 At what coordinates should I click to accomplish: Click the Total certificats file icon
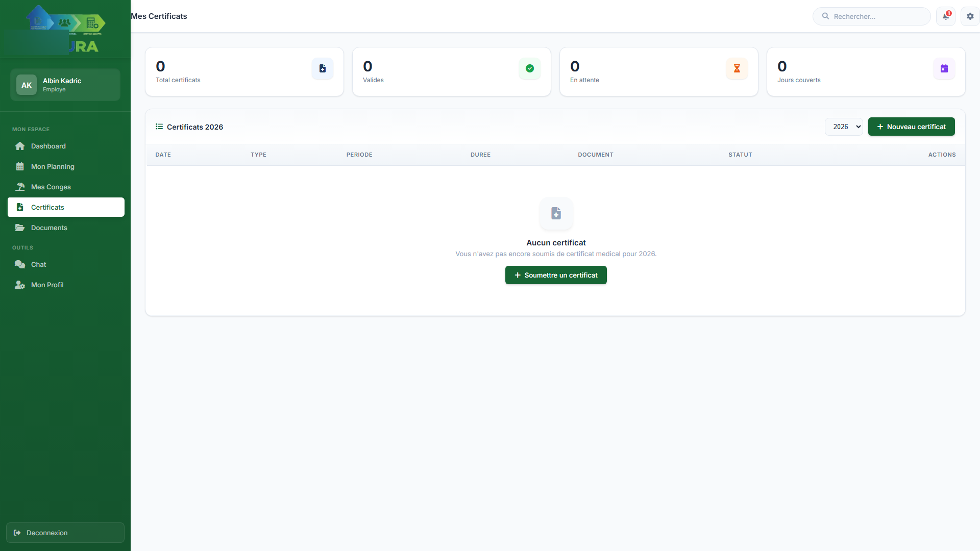coord(323,68)
